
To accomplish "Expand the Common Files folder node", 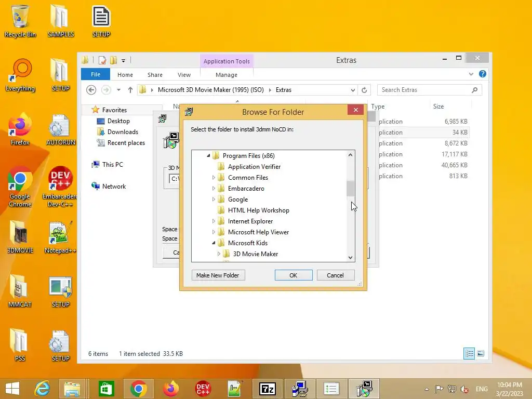I will click(x=214, y=178).
